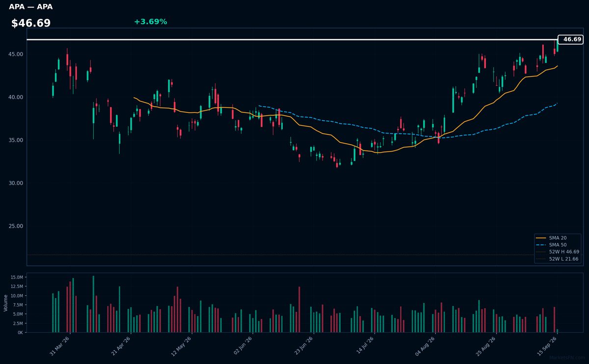
Task: Click the 10.0M volume axis label
Action: [x=16, y=296]
